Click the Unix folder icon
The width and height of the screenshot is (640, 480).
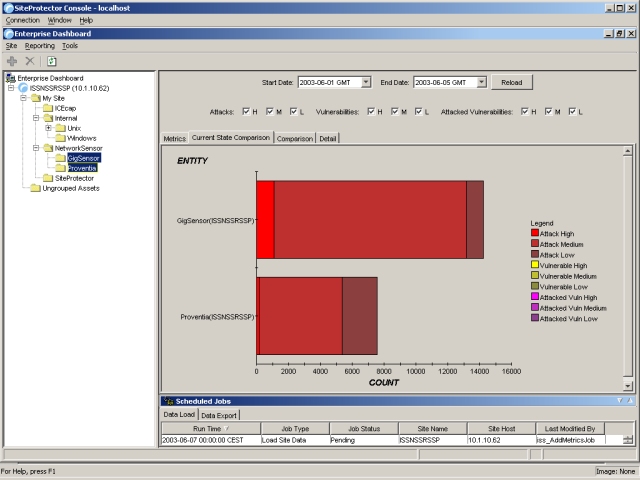(x=60, y=128)
